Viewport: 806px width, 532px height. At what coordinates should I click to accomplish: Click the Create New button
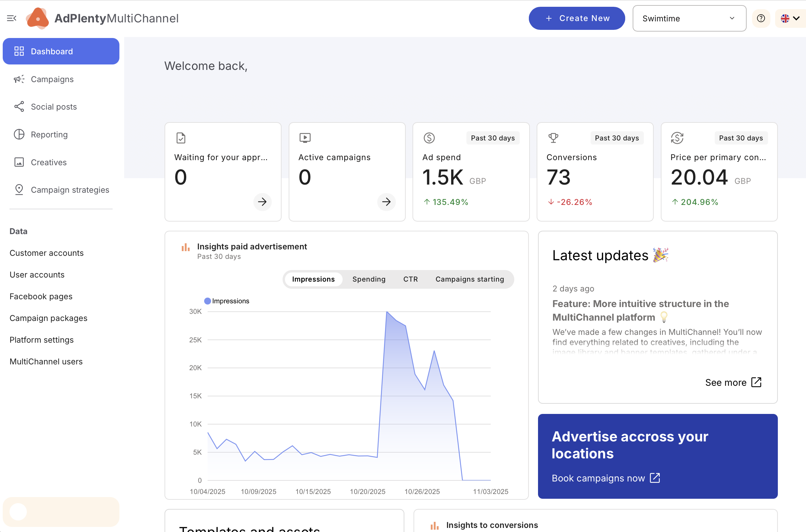[x=577, y=18]
